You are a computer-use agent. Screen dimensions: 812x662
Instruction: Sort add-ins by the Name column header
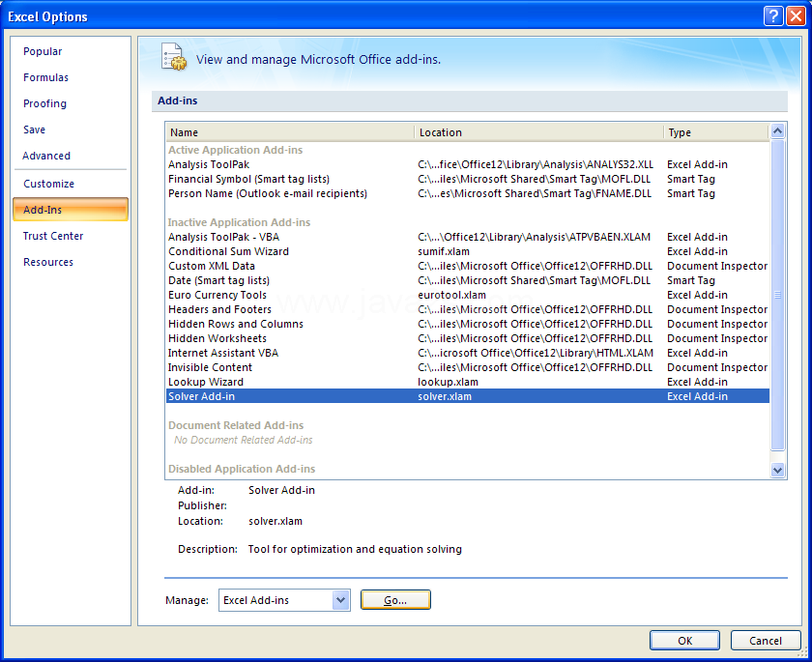[x=290, y=132]
